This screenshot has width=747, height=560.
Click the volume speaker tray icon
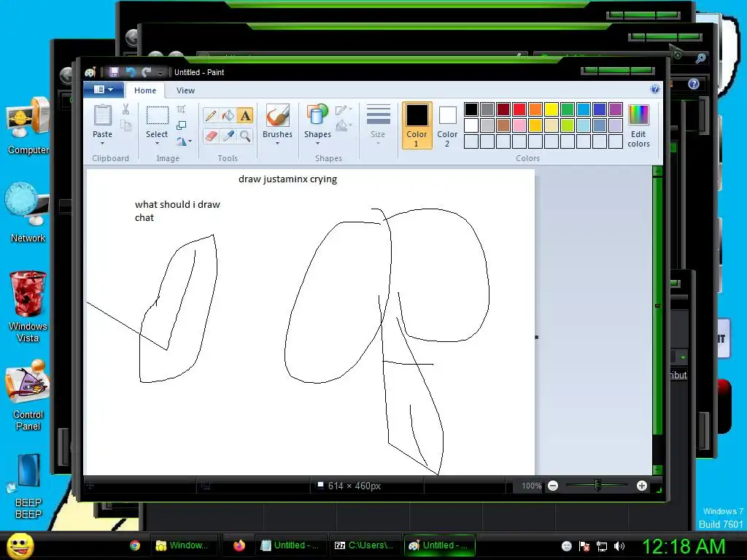pos(619,546)
